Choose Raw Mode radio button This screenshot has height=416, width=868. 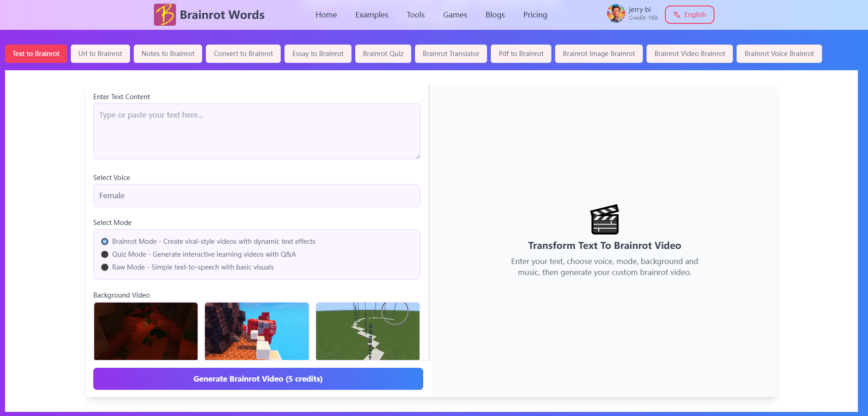tap(105, 267)
